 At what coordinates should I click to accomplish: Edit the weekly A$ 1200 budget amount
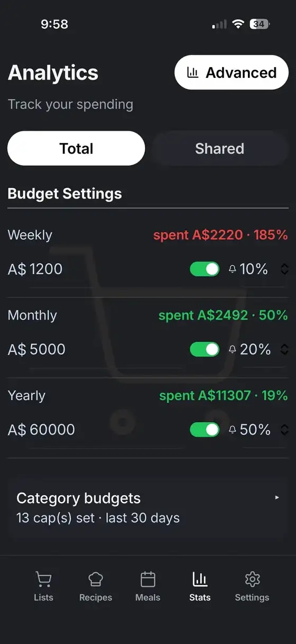(x=35, y=269)
